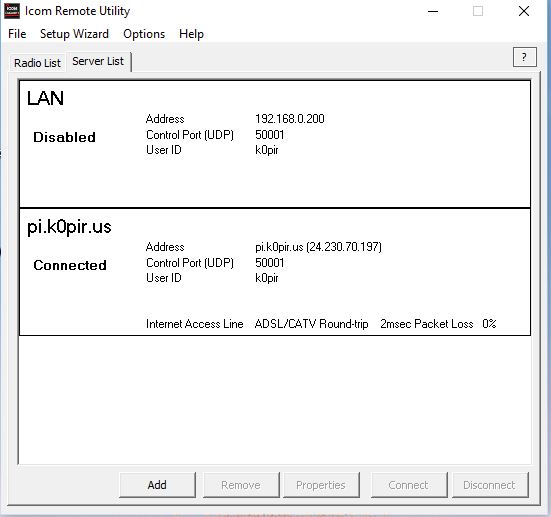The image size is (551, 517).
Task: Open the Help menu
Action: click(x=191, y=34)
